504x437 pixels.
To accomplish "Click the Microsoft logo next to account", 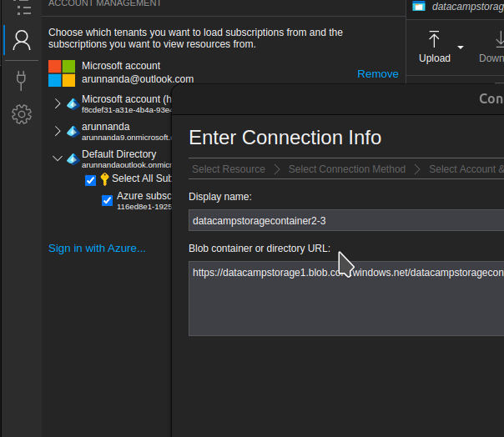I will 61,73.
